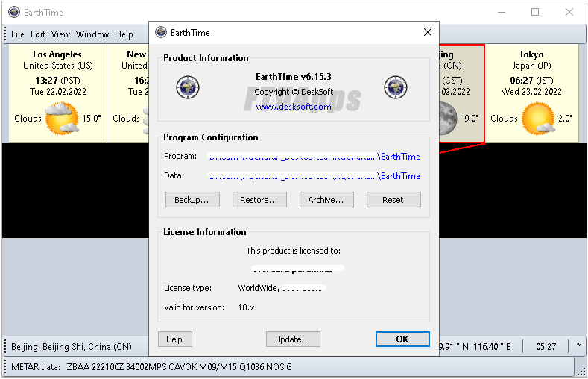Image resolution: width=588 pixels, height=379 pixels.
Task: Click the menu bar grip handle
Action: click(x=5, y=34)
